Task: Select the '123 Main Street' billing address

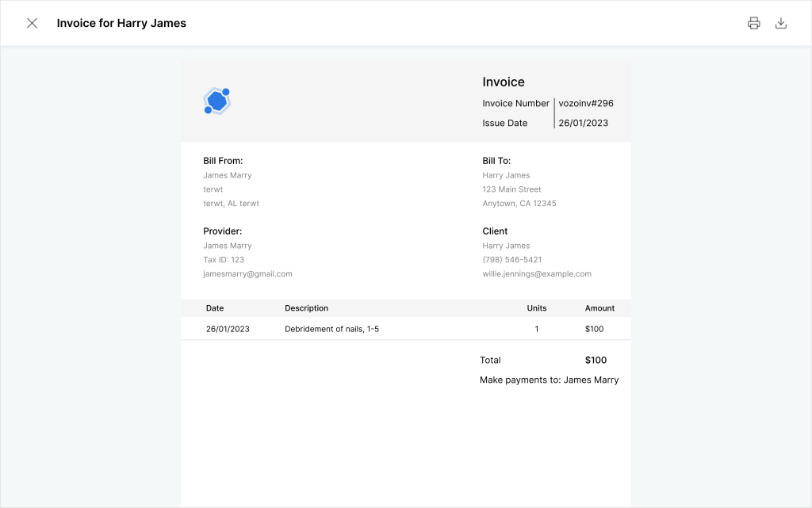Action: pyautogui.click(x=512, y=189)
